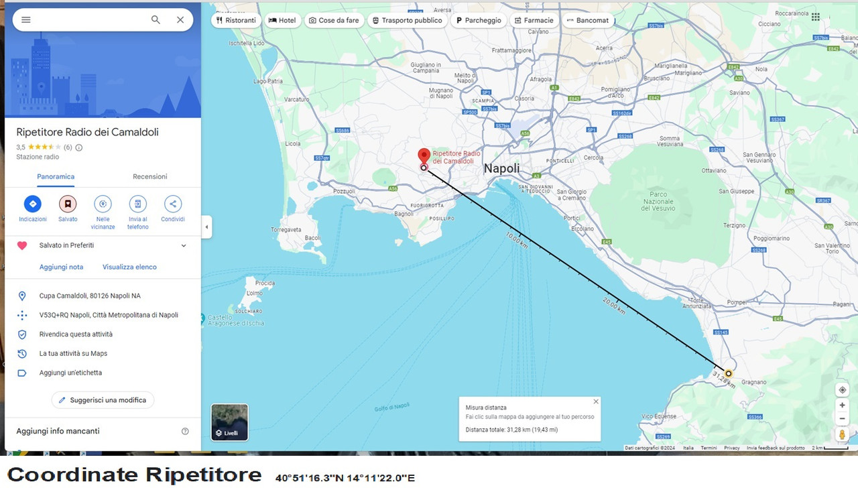Clear the search with the X icon

(x=180, y=19)
